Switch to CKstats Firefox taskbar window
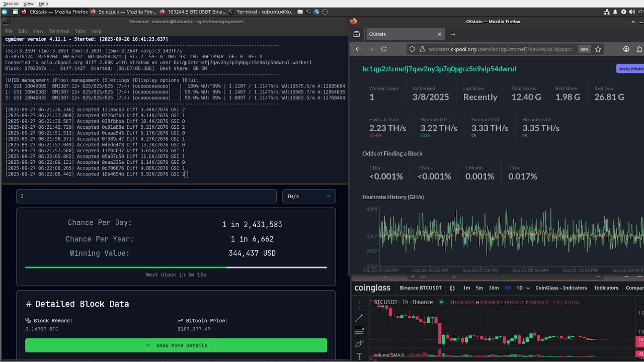The height and width of the screenshot is (362, 644). pos(54,12)
